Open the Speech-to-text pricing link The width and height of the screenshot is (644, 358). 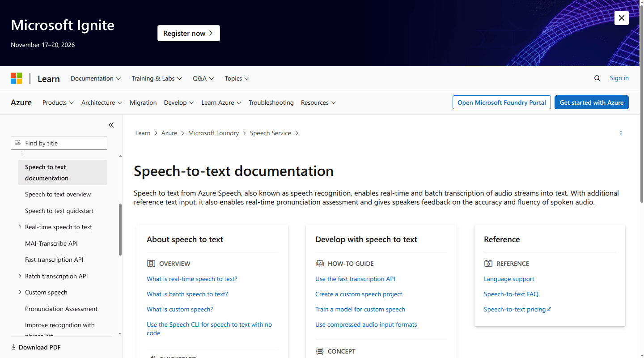click(515, 309)
